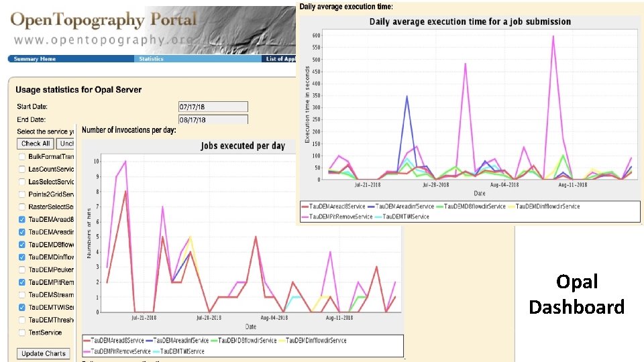Click the Check All button
The height and width of the screenshot is (362, 644).
[x=36, y=143]
